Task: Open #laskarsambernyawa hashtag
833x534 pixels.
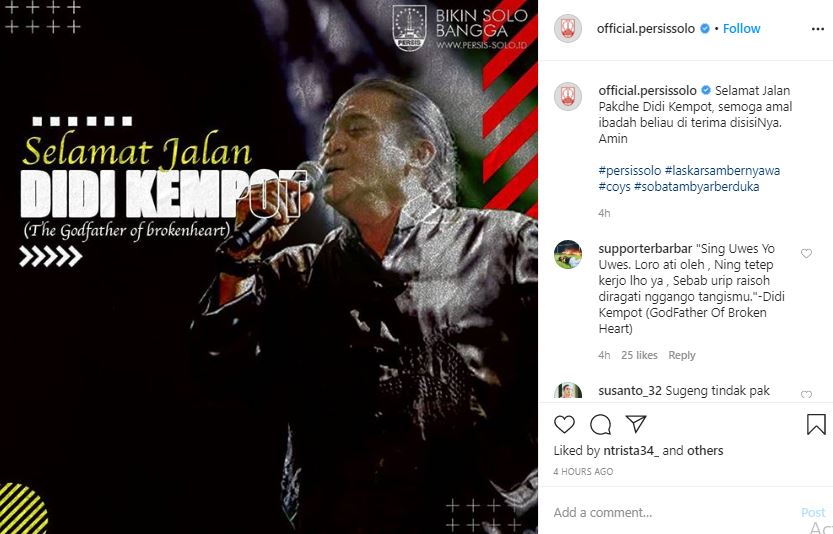Action: tap(722, 171)
